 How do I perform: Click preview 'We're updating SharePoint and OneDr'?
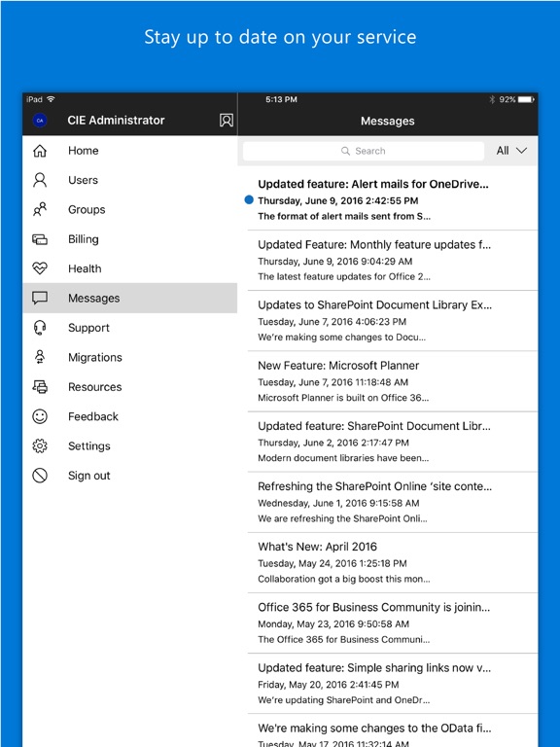[x=344, y=700]
